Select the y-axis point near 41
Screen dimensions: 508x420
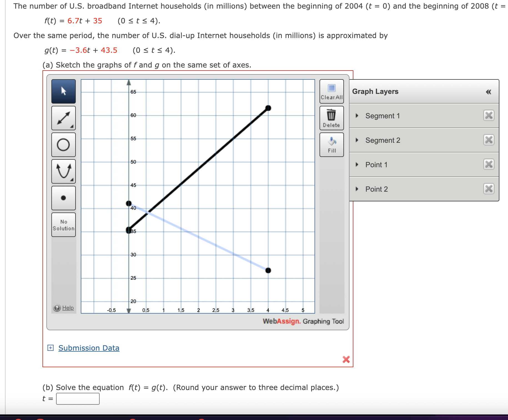point(129,204)
